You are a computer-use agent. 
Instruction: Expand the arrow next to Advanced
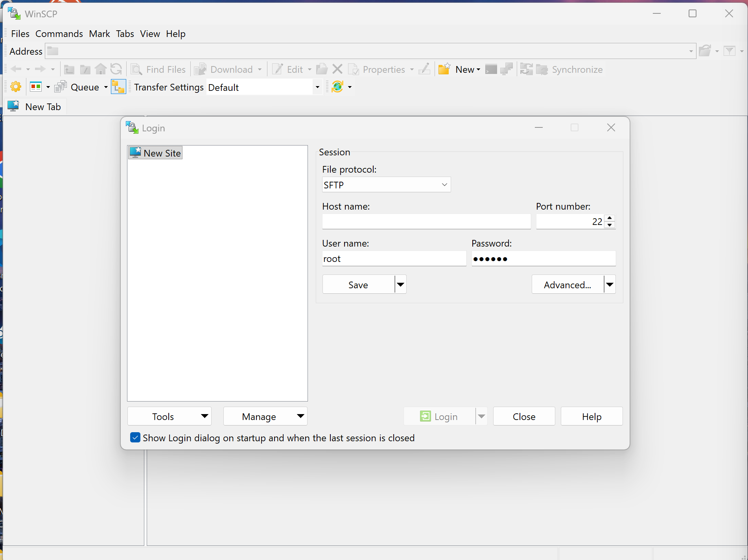click(610, 284)
